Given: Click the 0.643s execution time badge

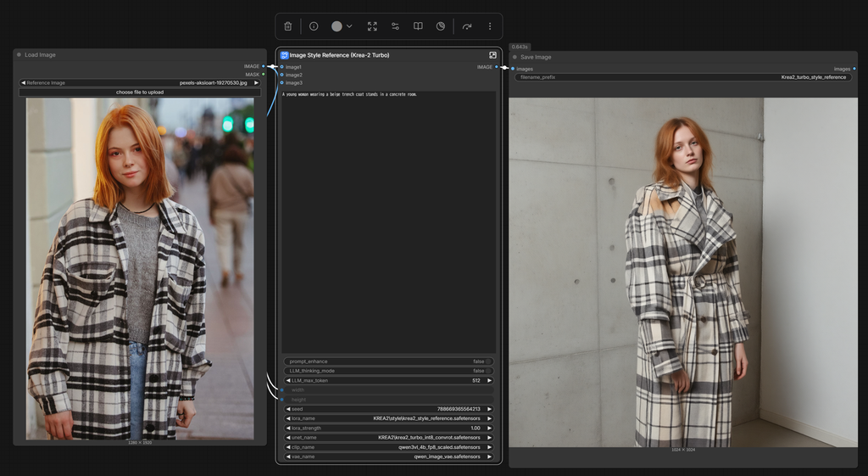Looking at the screenshot, I should pos(520,48).
